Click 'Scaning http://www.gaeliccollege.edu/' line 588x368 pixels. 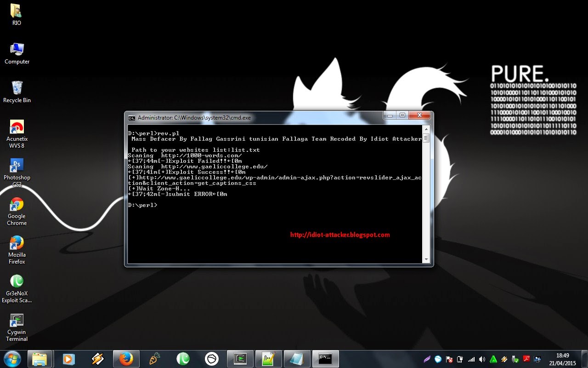tap(198, 167)
